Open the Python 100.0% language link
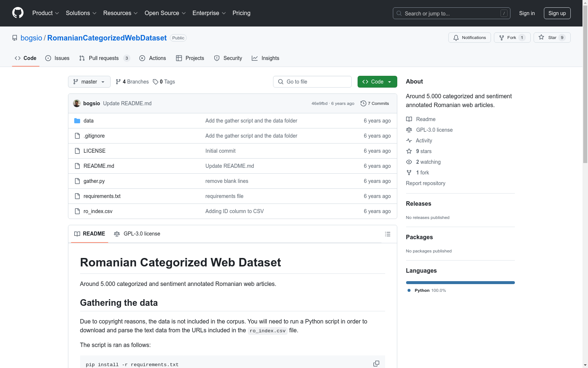 (x=427, y=290)
